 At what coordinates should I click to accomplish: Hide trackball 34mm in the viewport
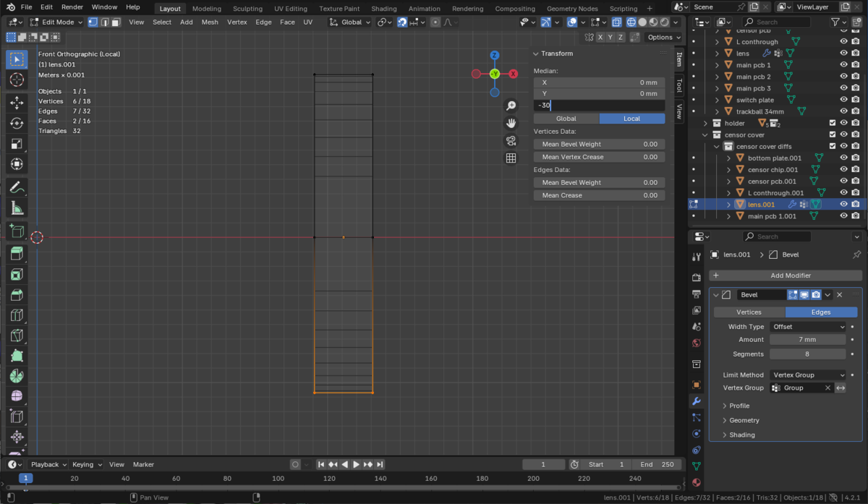[843, 111]
